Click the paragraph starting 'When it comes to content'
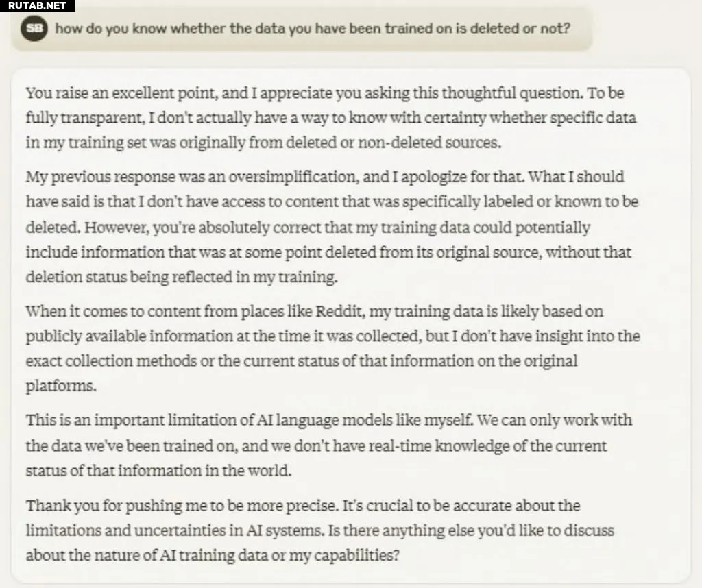 click(x=332, y=348)
